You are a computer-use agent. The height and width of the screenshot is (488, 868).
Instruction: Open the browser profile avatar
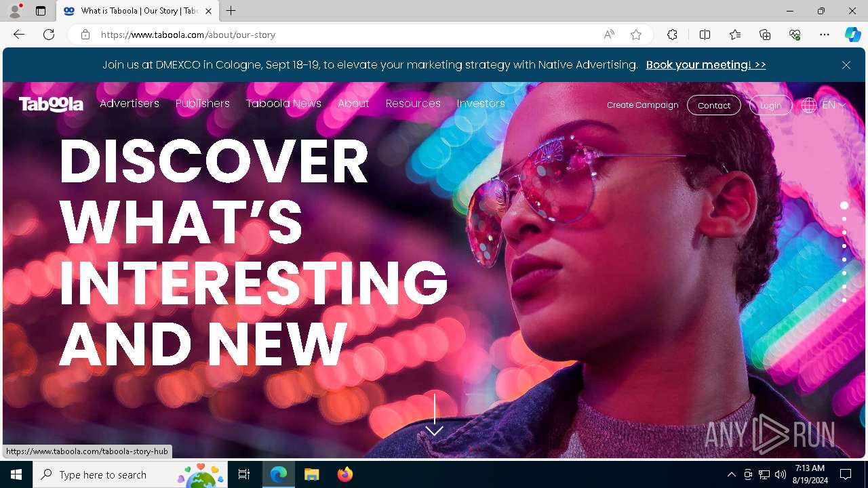(15, 11)
